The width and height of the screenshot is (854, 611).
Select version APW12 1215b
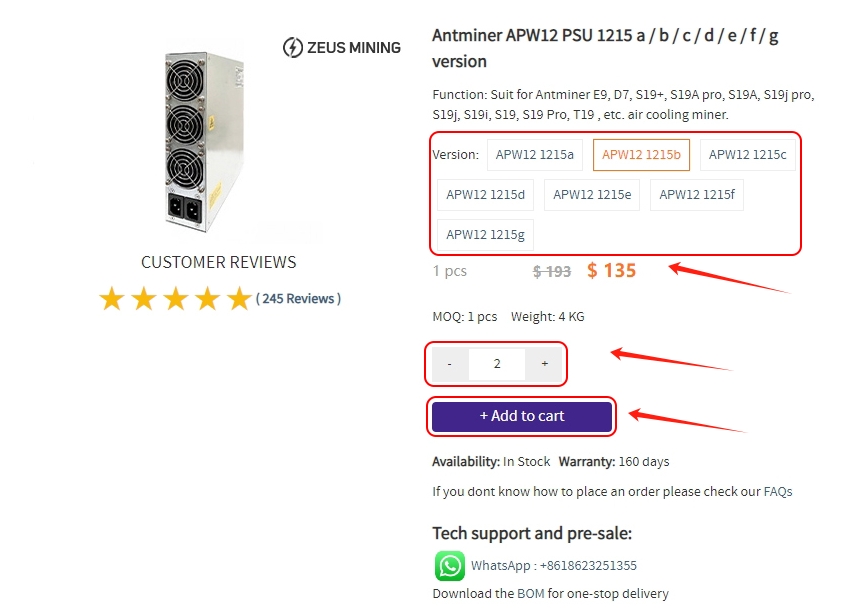(641, 154)
